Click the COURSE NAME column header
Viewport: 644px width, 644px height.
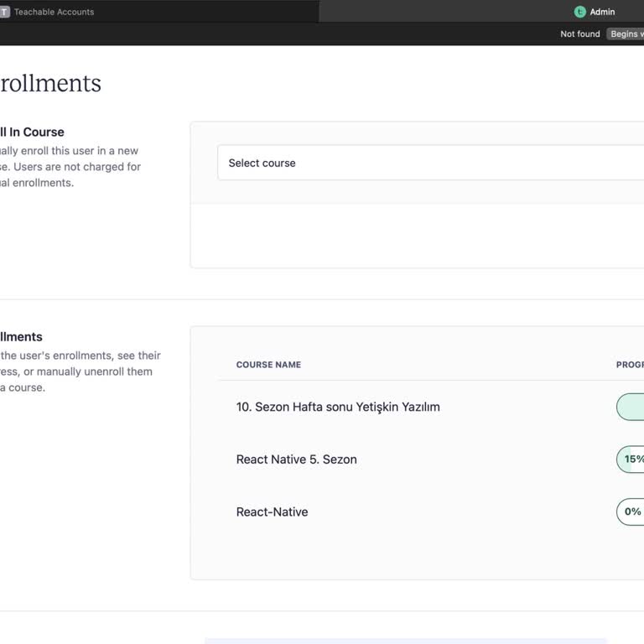(x=268, y=365)
